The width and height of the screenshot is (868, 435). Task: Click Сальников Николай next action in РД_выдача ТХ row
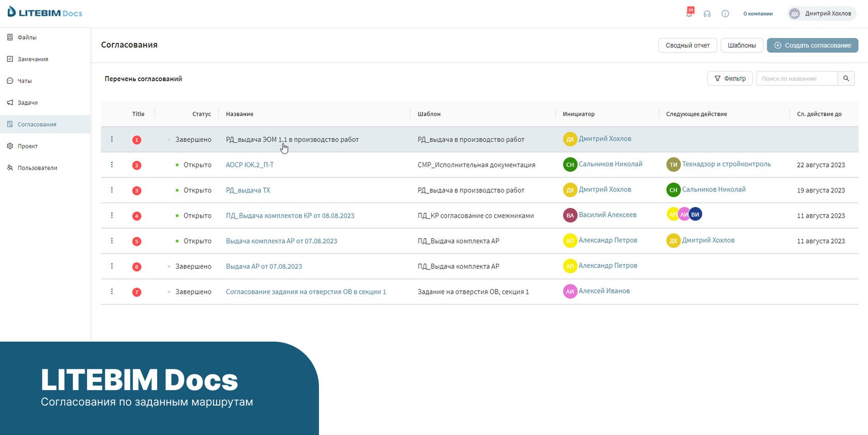714,189
